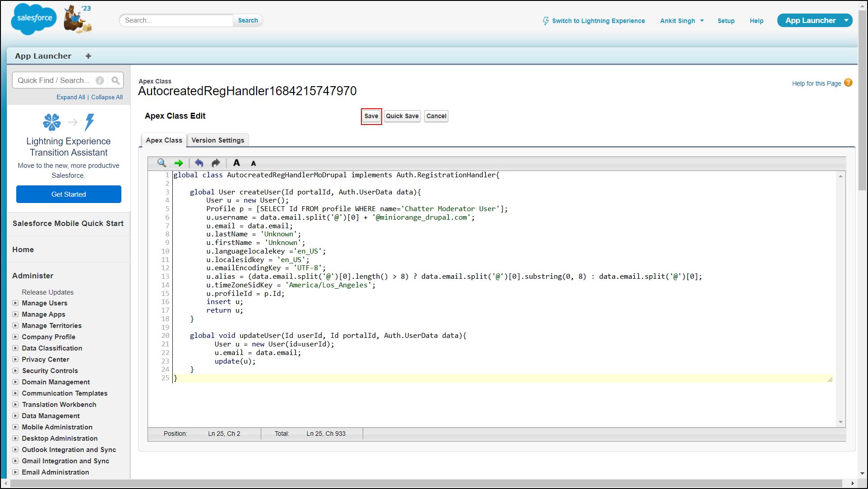Open the plus tab next to App Launcher
This screenshot has width=868, height=489.
(88, 56)
